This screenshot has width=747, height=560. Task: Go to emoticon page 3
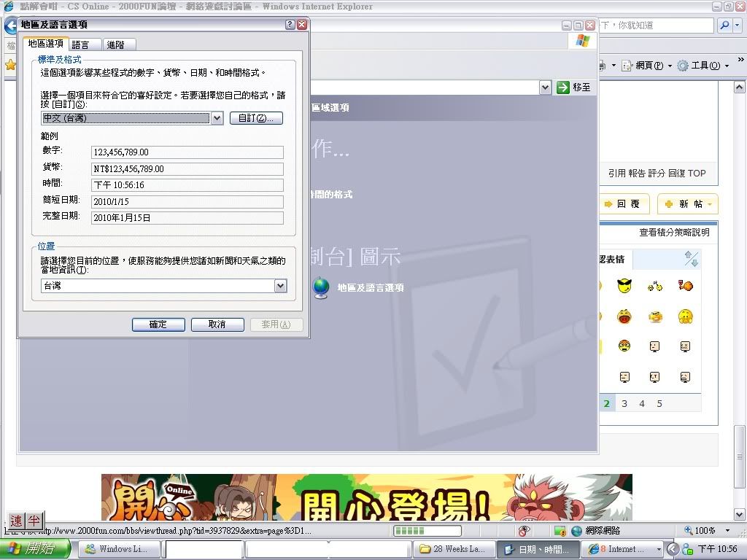(x=624, y=403)
